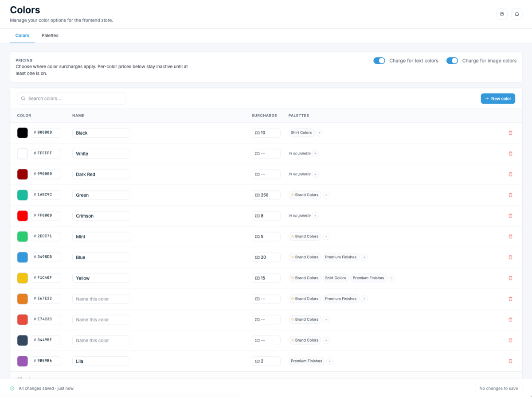
Task: Delete the Blue color row
Action: [510, 257]
